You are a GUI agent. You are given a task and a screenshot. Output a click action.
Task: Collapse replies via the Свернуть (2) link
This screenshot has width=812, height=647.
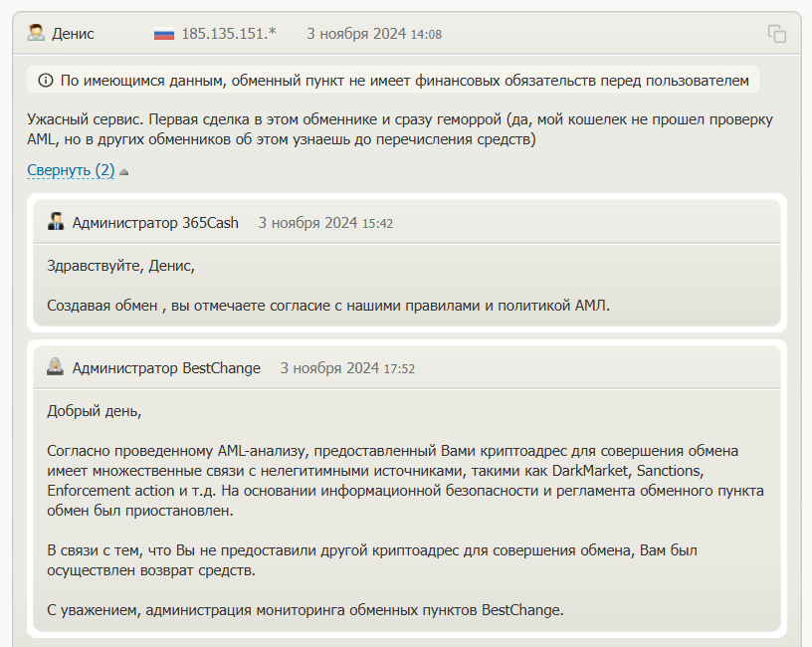[71, 170]
